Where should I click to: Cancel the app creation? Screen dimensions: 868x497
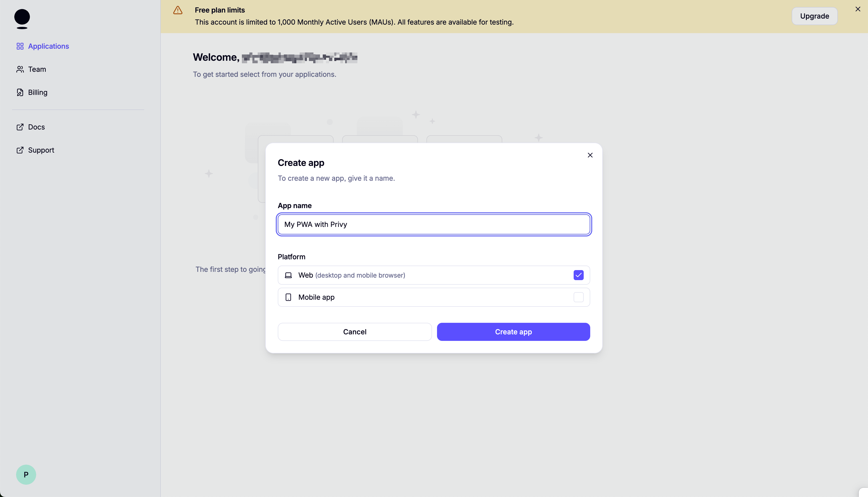pos(354,331)
